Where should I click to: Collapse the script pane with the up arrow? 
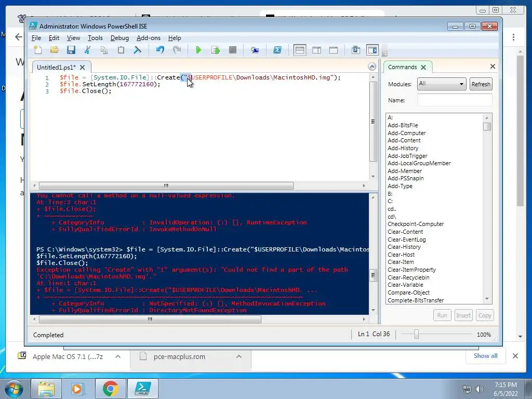[372, 66]
